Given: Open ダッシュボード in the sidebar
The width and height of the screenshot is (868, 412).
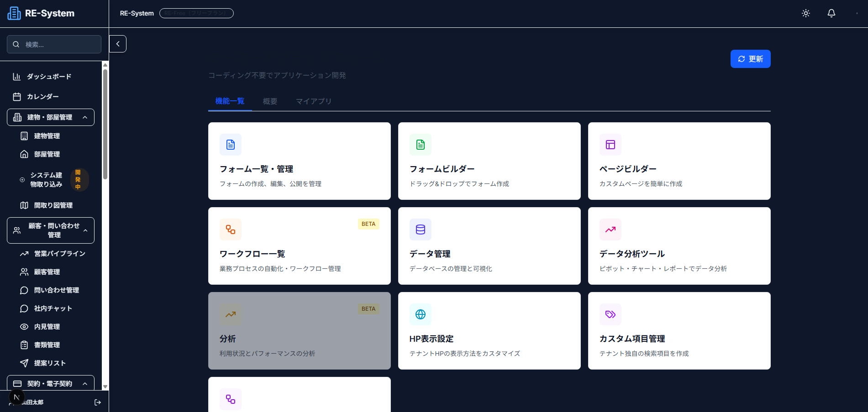Looking at the screenshot, I should 50,77.
